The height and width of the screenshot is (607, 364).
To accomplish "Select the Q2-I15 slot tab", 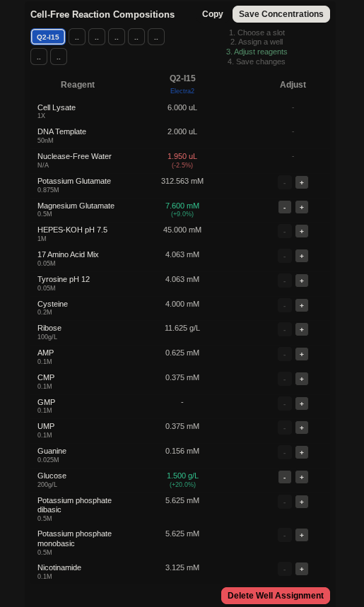I will coord(48,37).
